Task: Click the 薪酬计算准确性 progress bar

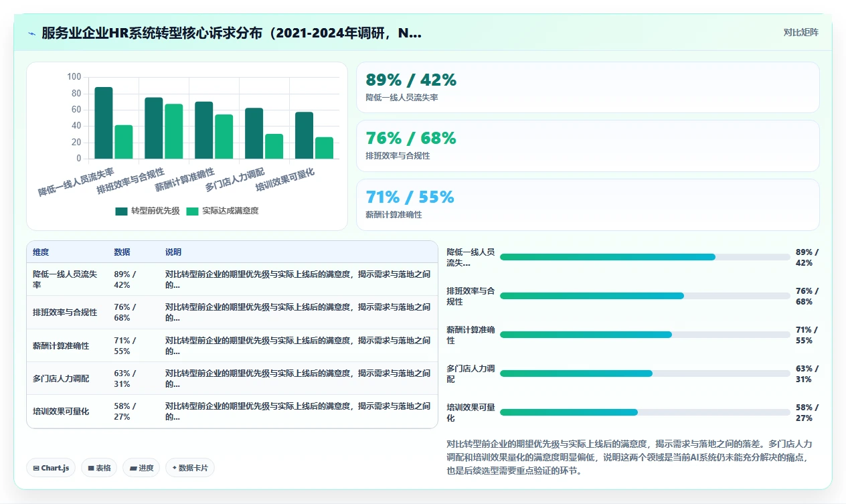Action: click(x=645, y=335)
